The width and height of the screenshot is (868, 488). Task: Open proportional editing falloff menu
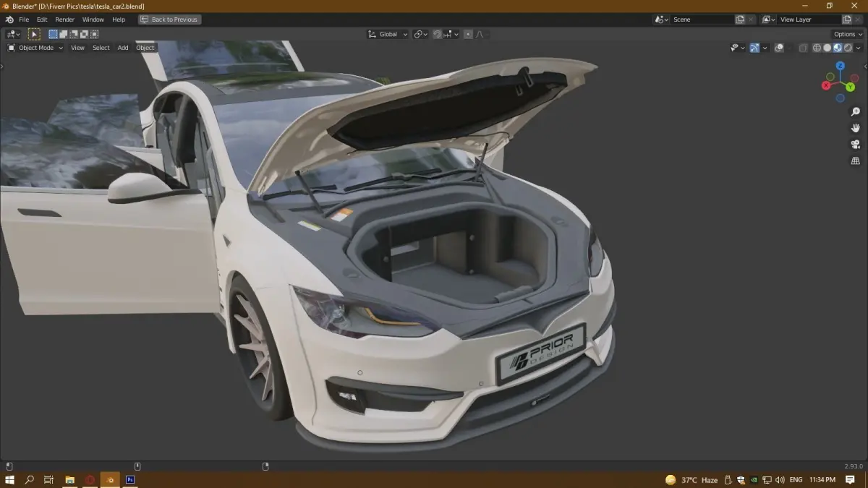479,34
